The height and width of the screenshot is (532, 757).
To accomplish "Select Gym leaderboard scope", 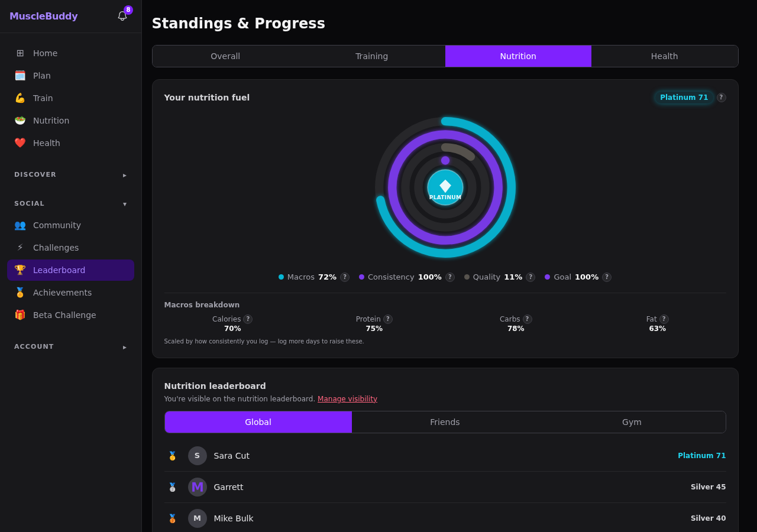I will tap(632, 422).
